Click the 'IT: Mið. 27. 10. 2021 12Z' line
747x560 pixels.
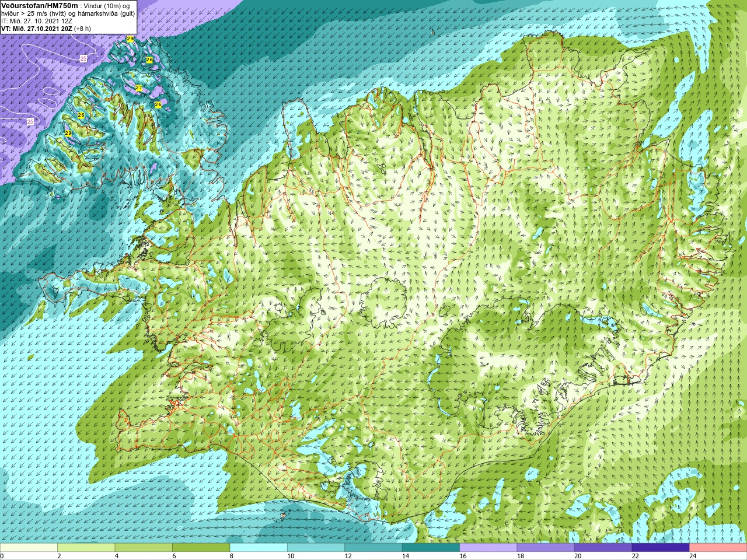click(37, 21)
